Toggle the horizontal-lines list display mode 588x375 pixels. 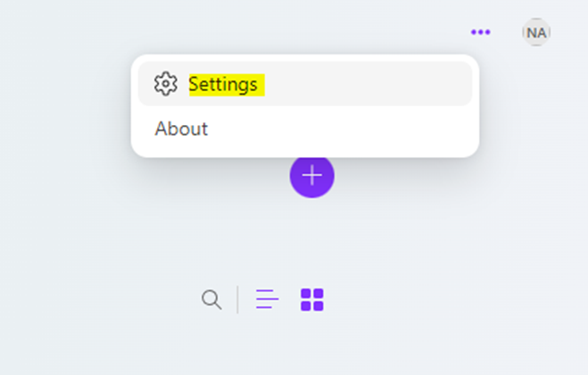point(267,299)
